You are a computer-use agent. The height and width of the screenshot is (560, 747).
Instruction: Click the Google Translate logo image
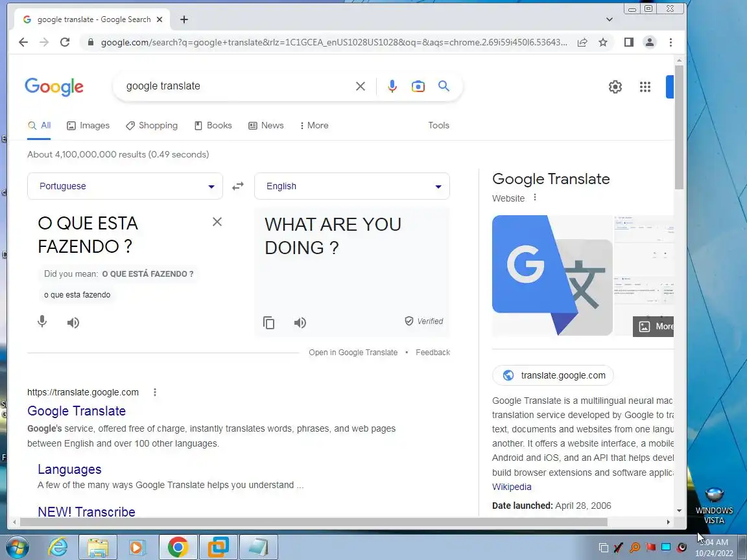552,275
